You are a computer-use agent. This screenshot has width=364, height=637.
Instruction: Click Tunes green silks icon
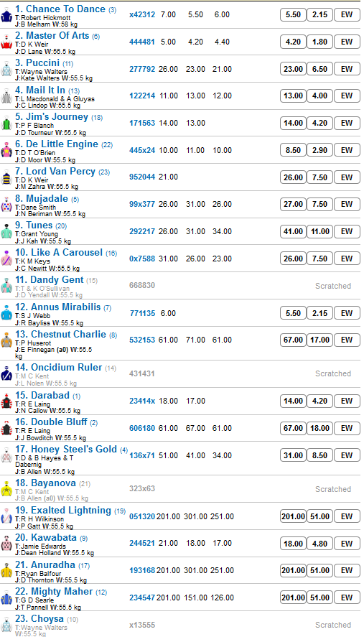pos(6,231)
